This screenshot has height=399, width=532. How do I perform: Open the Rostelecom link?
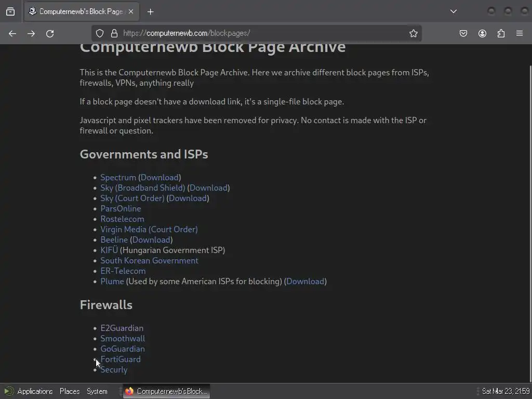[122, 219]
